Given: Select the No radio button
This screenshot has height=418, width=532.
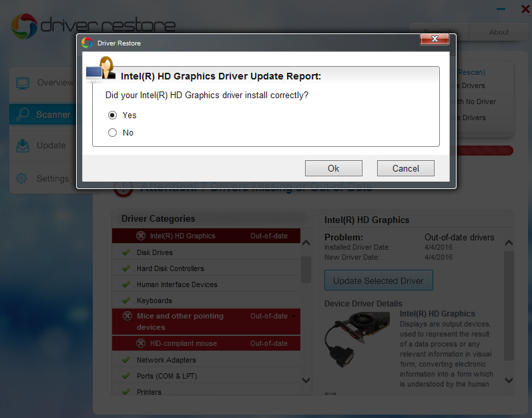Looking at the screenshot, I should tap(112, 133).
